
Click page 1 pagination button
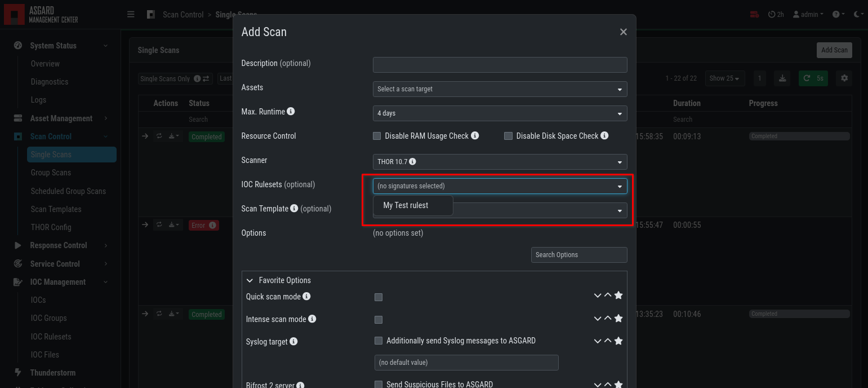[x=759, y=78]
